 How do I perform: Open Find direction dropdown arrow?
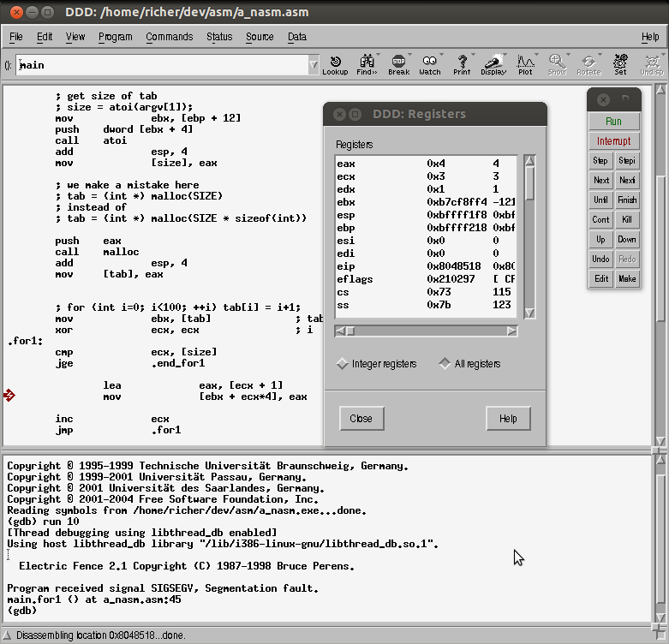[378, 55]
